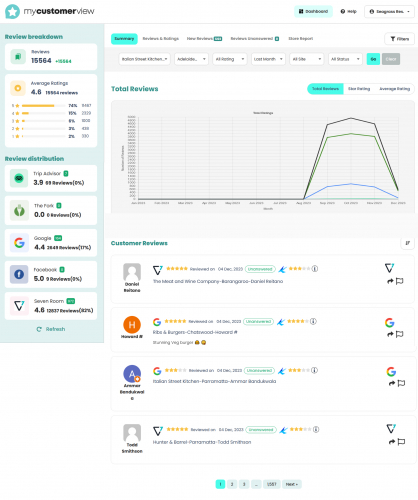This screenshot has height=500, width=418.
Task: Click the 3 star rating bar
Action: [x=43, y=121]
